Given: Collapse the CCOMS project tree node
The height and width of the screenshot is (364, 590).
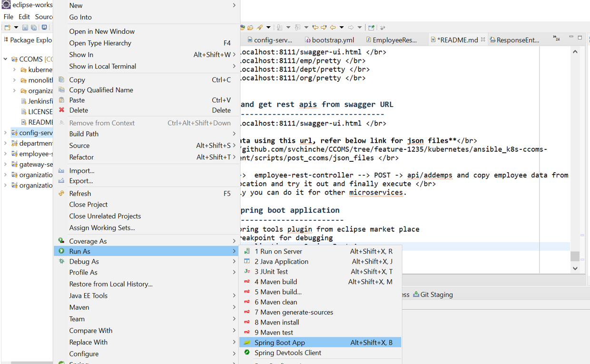Looking at the screenshot, I should [x=6, y=59].
